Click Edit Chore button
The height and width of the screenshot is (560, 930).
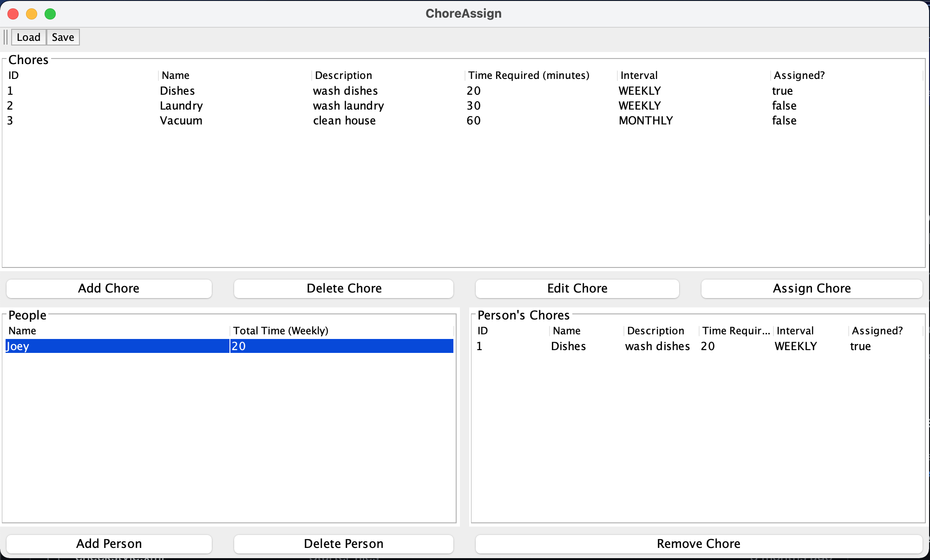[x=576, y=288]
